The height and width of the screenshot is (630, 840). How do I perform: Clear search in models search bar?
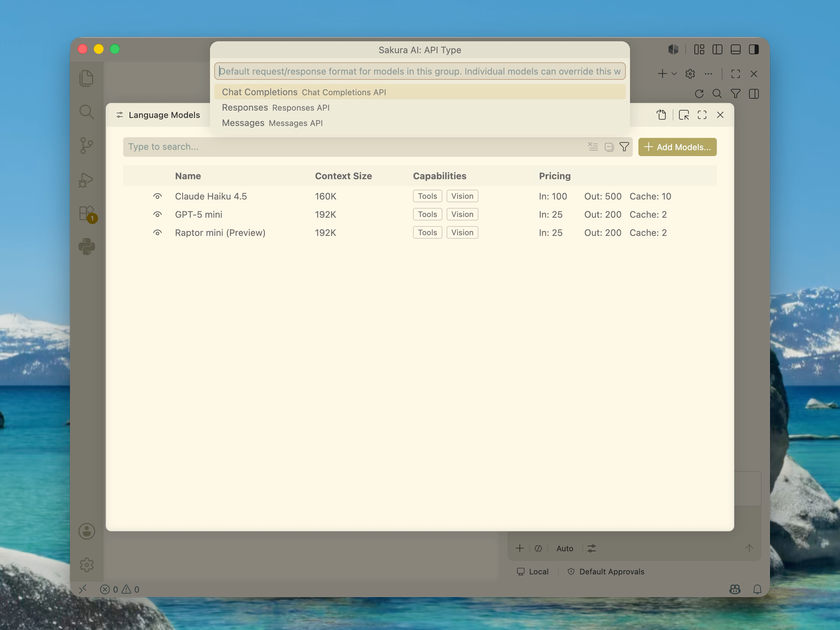593,147
